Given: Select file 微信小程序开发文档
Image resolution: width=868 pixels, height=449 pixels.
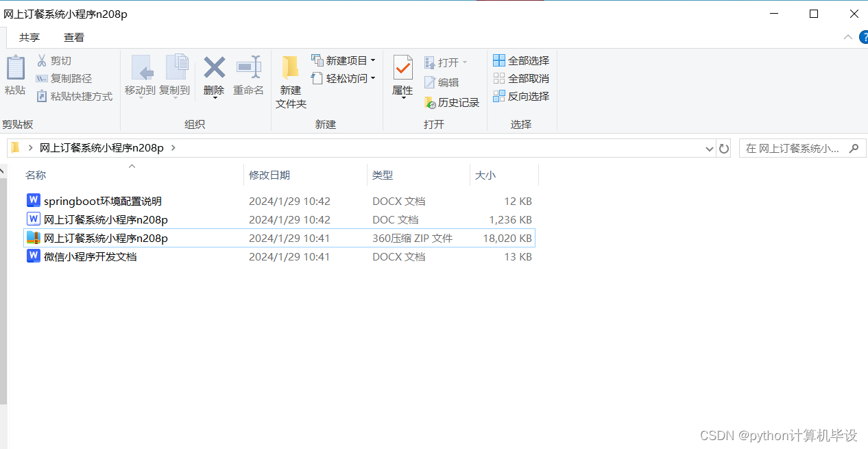Looking at the screenshot, I should [91, 256].
